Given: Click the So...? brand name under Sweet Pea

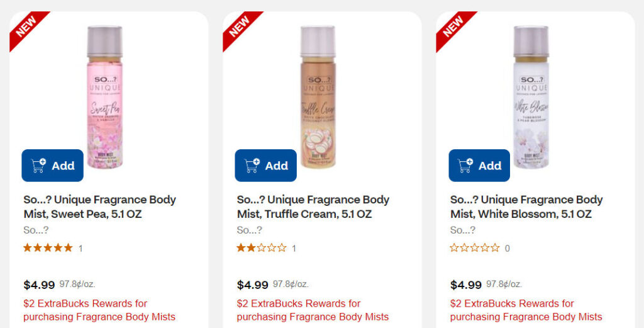Looking at the screenshot, I should click(x=36, y=230).
